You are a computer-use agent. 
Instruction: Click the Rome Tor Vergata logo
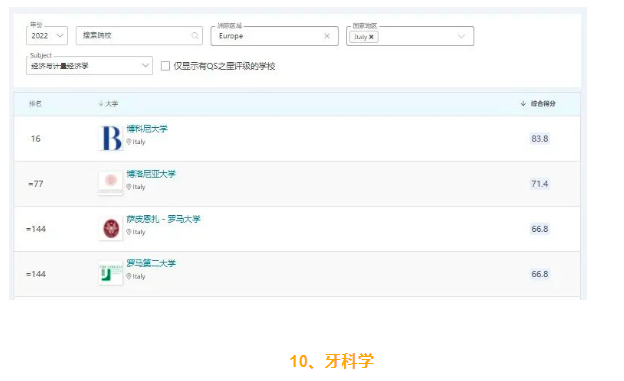111,273
